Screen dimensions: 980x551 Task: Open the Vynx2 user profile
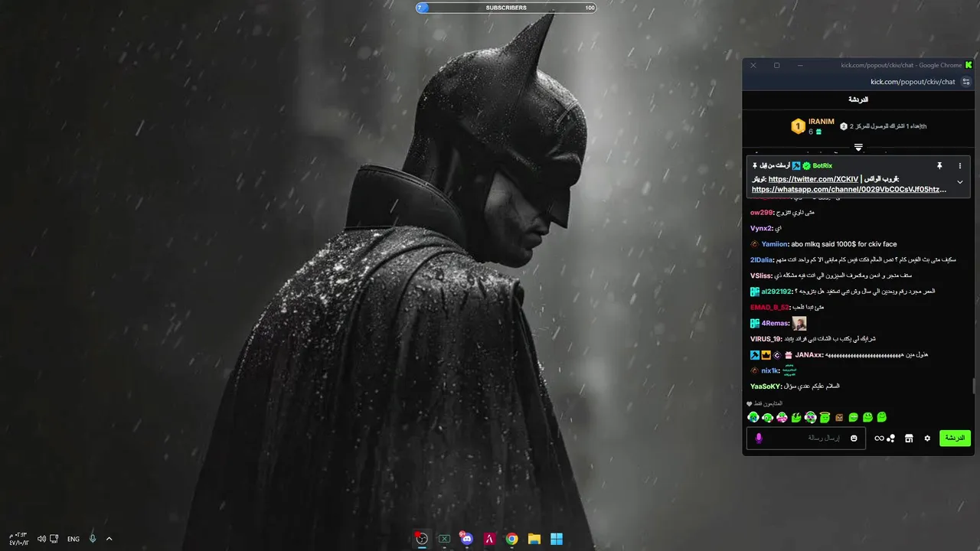point(762,228)
